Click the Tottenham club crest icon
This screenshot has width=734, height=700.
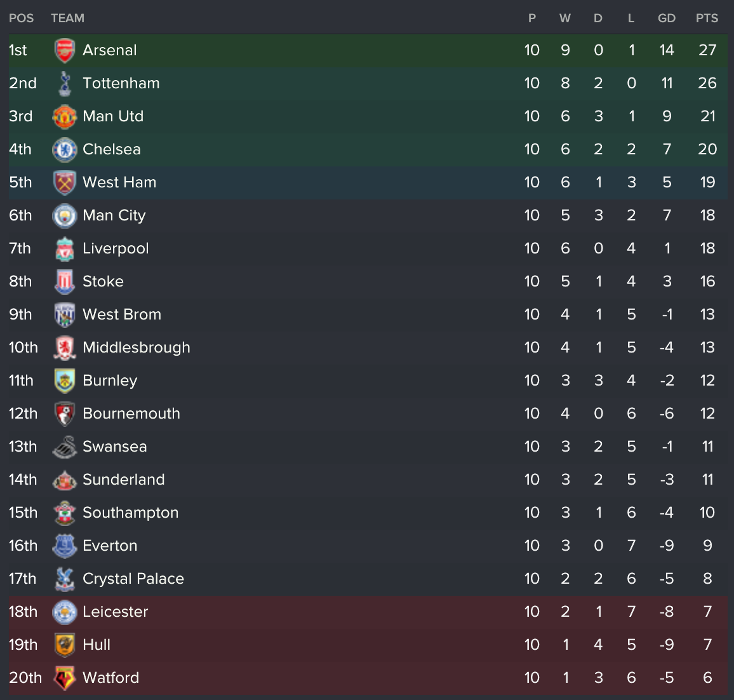pyautogui.click(x=65, y=83)
